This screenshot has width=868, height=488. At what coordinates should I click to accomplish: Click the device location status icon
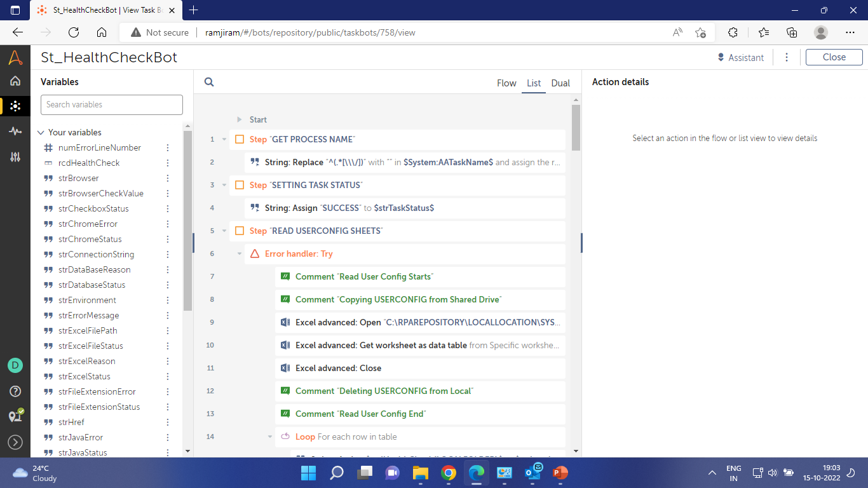click(15, 416)
